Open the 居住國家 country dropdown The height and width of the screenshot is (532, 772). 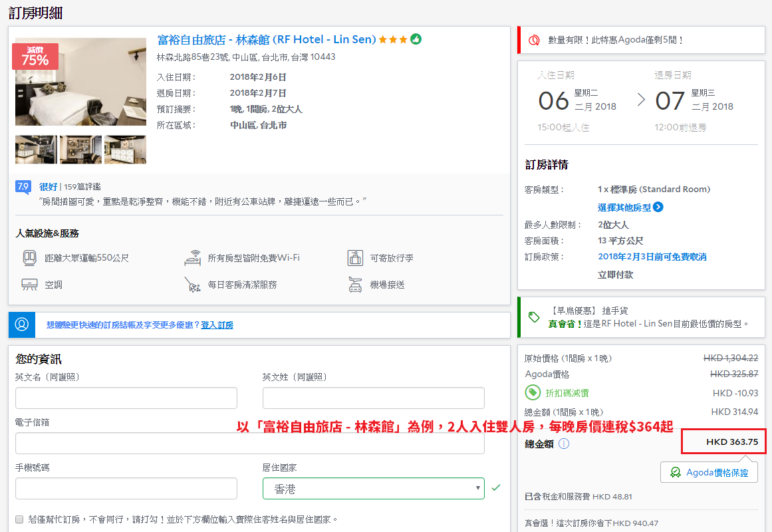[x=373, y=489]
